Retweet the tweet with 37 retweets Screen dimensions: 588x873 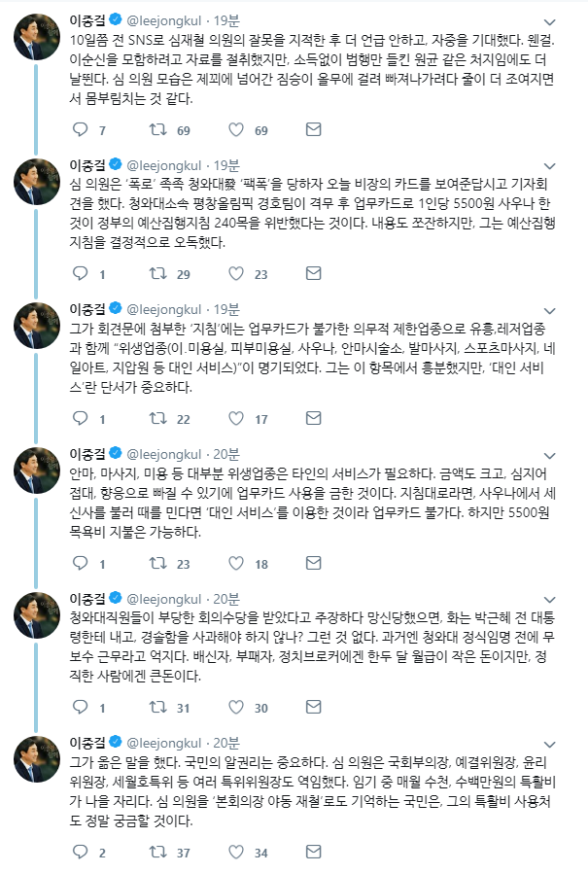pyautogui.click(x=156, y=853)
